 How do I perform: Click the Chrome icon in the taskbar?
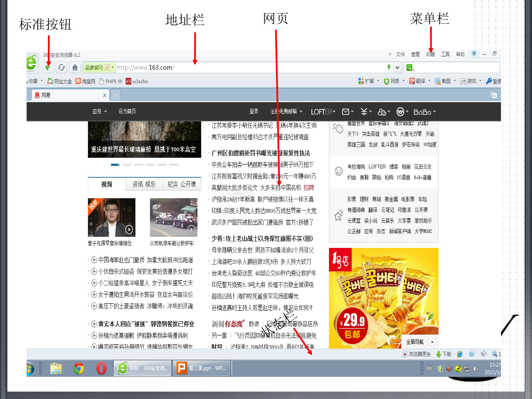point(79,368)
